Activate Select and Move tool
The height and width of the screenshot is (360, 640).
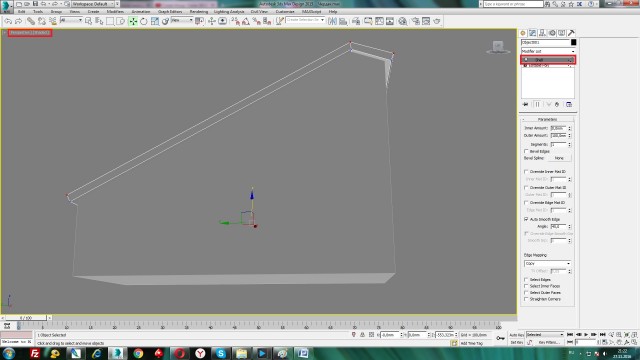click(x=133, y=21)
